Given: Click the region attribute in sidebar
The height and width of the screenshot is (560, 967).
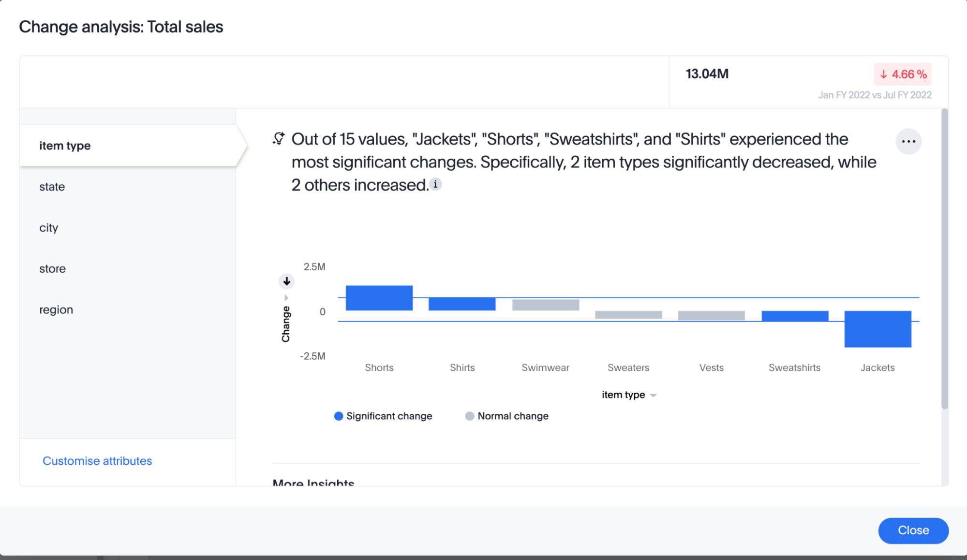Looking at the screenshot, I should click(56, 309).
